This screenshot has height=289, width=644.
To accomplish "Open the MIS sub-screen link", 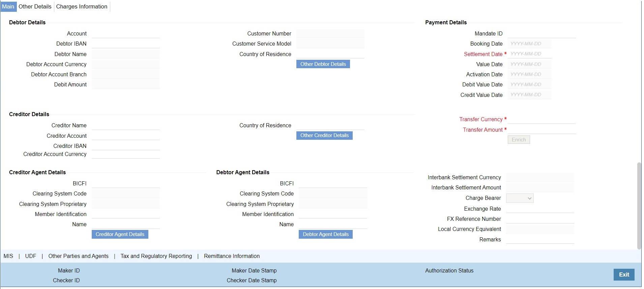I will tap(8, 256).
